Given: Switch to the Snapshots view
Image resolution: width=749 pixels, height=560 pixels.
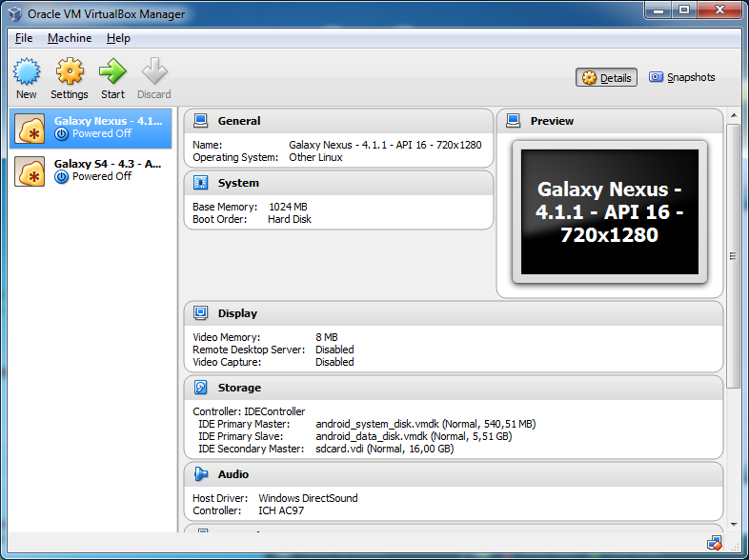Looking at the screenshot, I should coord(681,77).
